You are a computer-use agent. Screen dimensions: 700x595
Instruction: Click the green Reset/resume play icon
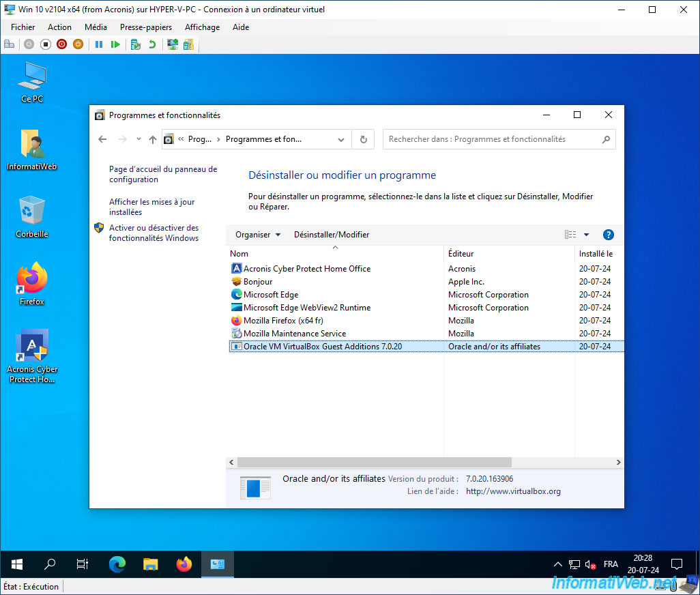pyautogui.click(x=115, y=44)
